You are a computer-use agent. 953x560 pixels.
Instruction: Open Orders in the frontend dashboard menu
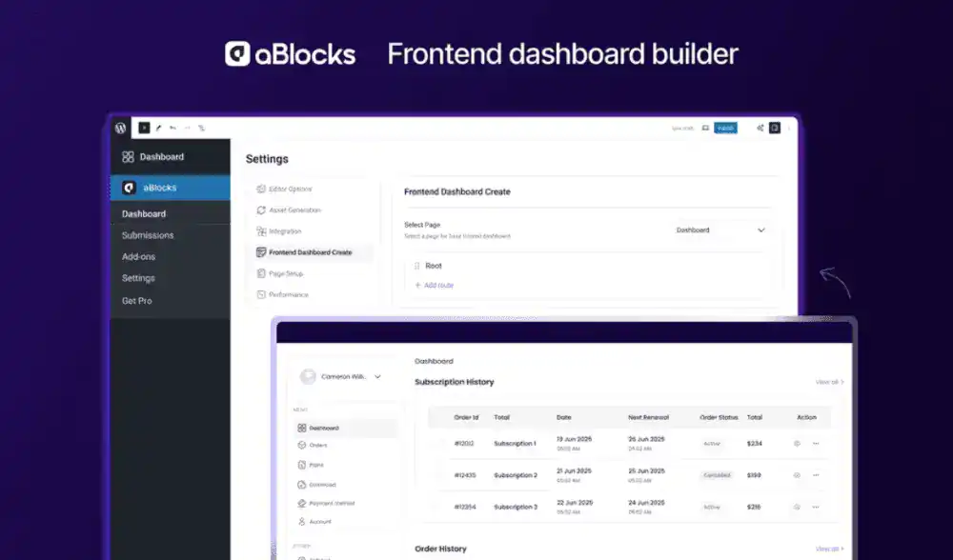pyautogui.click(x=317, y=446)
